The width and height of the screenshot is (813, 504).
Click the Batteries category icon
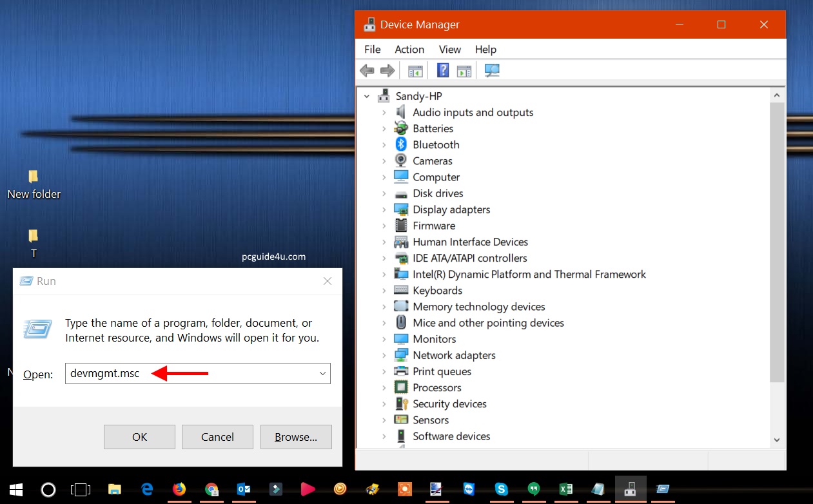pyautogui.click(x=401, y=128)
